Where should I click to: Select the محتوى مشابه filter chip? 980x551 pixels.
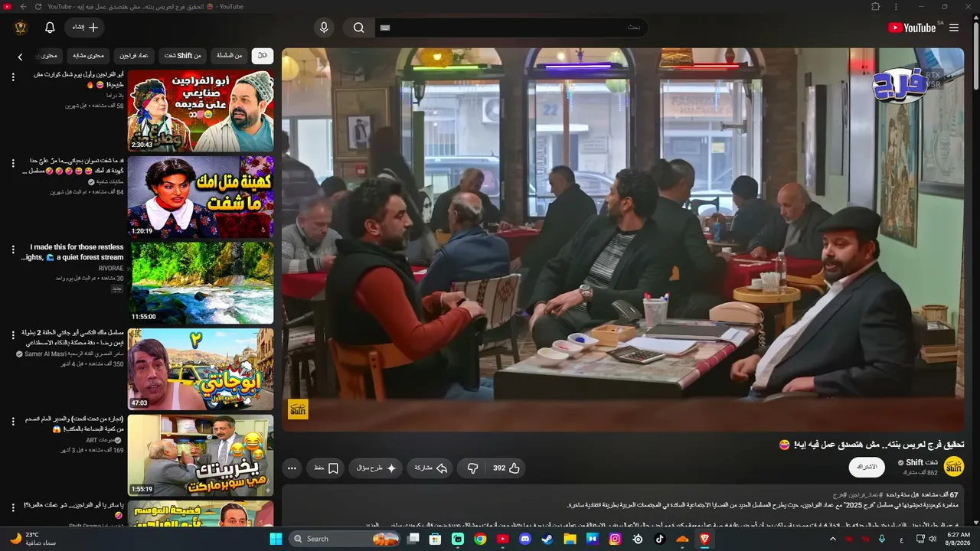pos(89,56)
